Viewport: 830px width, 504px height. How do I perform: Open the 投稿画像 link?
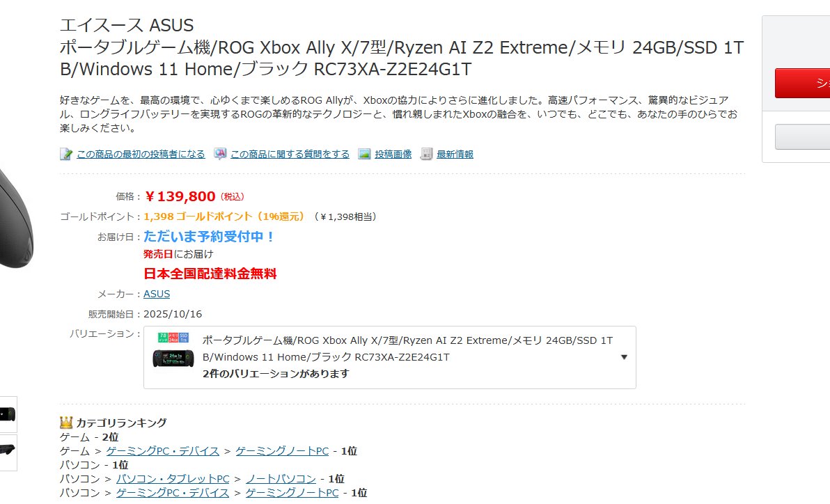point(393,154)
